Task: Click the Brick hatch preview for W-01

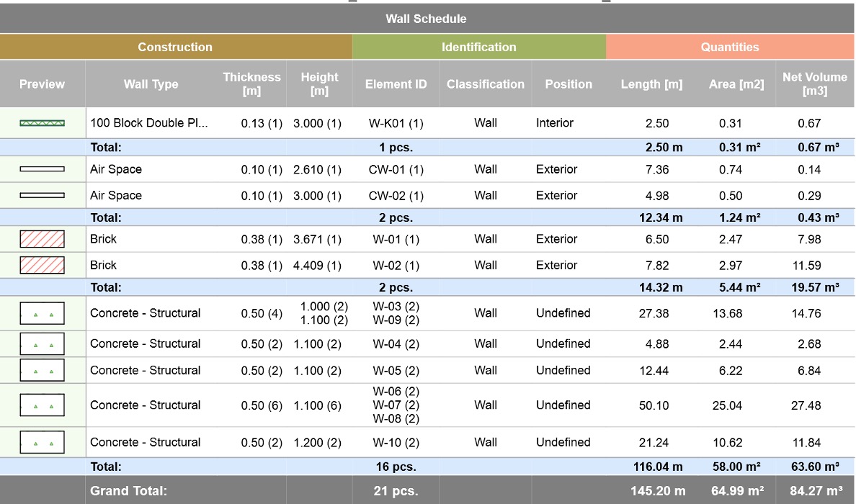Action: tap(42, 239)
